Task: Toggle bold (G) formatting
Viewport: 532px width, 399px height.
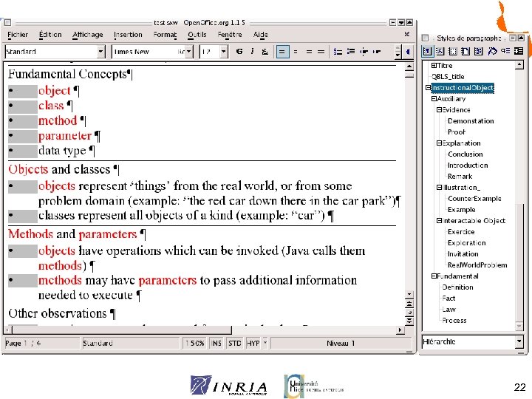Action: point(239,52)
